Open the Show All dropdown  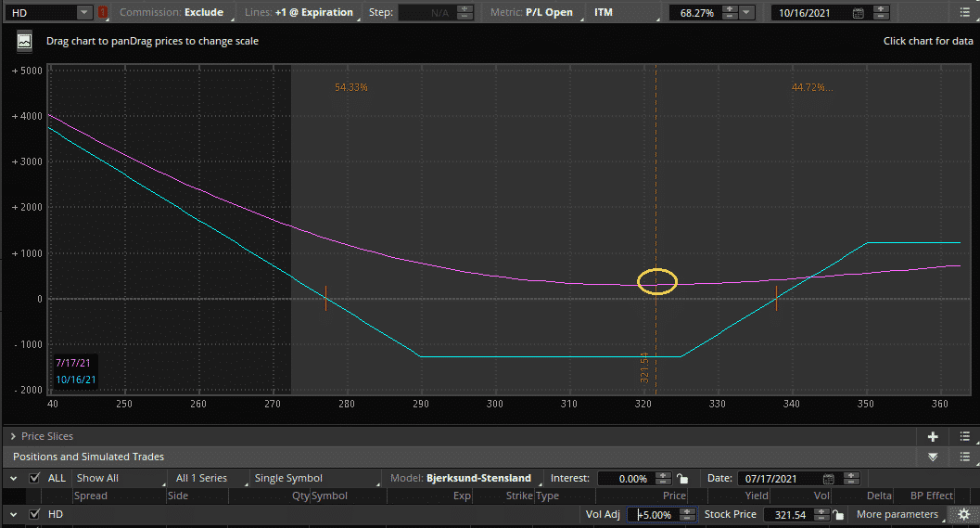(120, 478)
